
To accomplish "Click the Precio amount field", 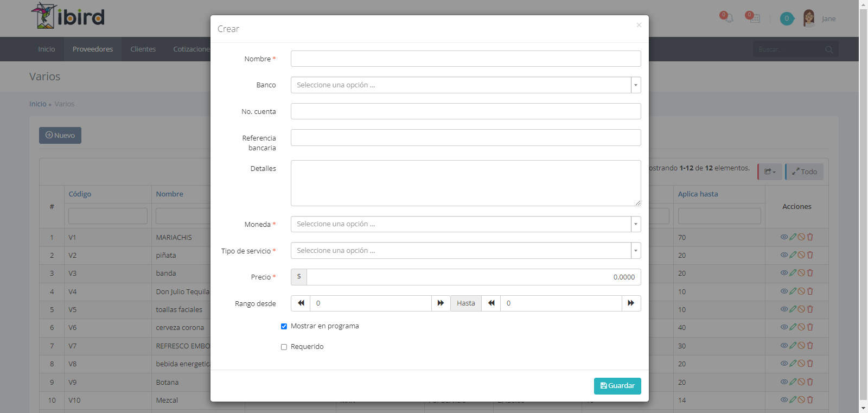I will click(474, 277).
